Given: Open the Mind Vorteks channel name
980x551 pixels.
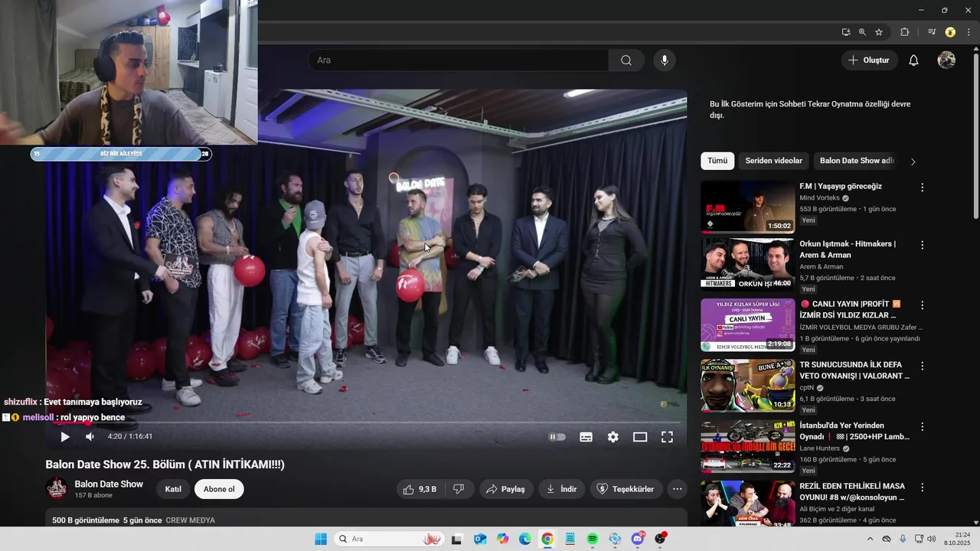Looking at the screenshot, I should (819, 198).
